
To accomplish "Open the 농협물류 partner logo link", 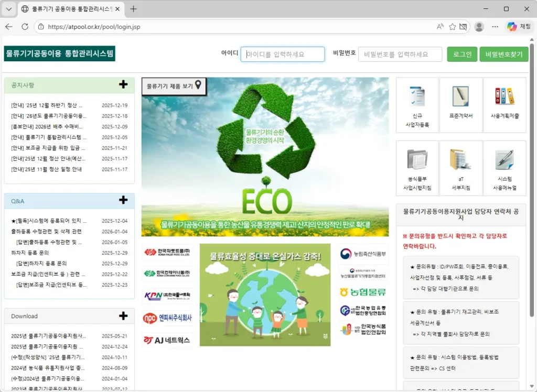I will point(363,292).
